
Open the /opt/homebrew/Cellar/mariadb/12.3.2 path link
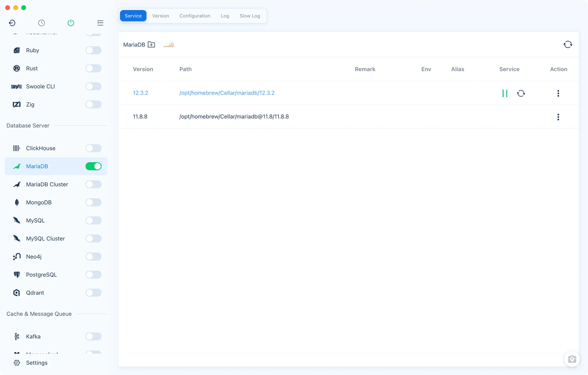pos(227,93)
